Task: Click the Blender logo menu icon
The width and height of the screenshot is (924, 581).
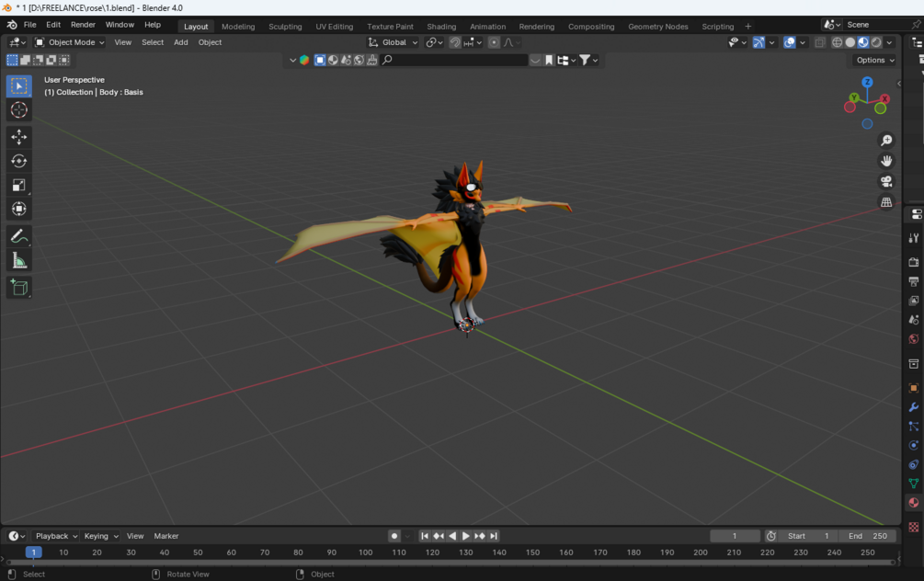Action: [12, 25]
